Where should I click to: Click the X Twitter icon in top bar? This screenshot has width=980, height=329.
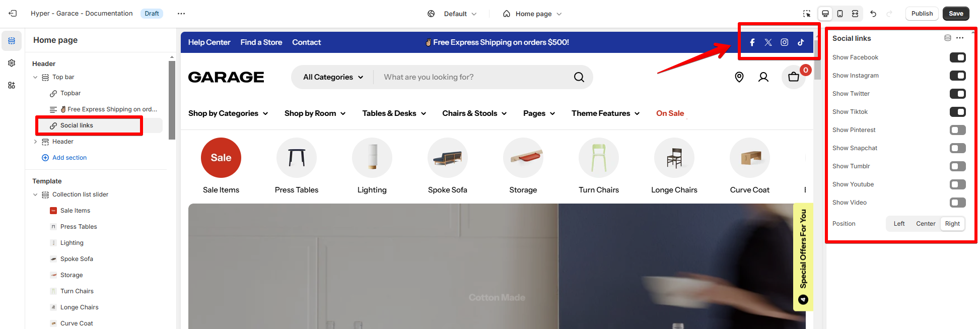768,42
